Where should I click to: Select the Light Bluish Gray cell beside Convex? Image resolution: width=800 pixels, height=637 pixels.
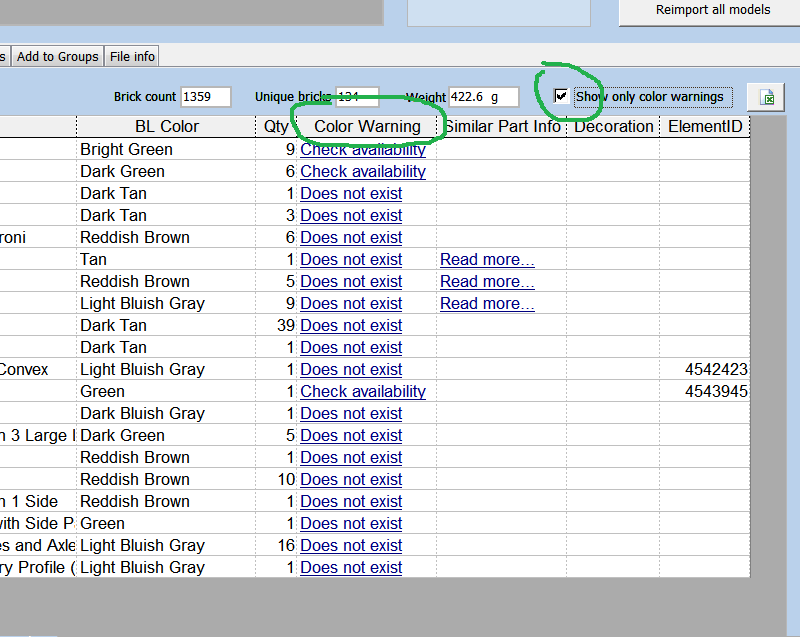166,369
